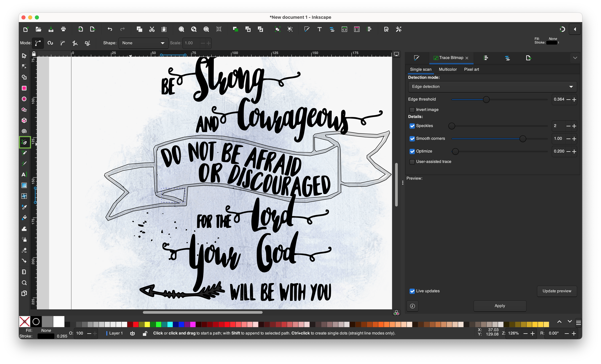Select the Gradient tool
Image resolution: width=601 pixels, height=364 pixels.
click(x=24, y=185)
